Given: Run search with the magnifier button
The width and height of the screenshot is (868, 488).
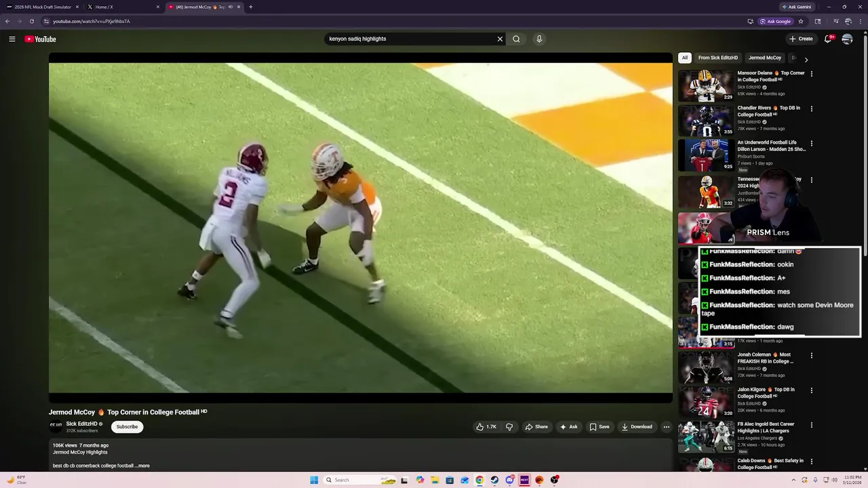Looking at the screenshot, I should [x=516, y=39].
